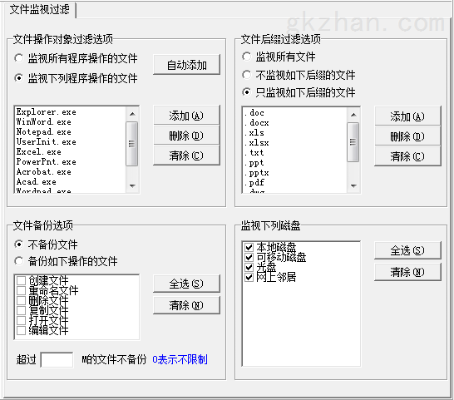Click the blue 0表示不限制 text
This screenshot has width=454, height=400.
coord(180,359)
